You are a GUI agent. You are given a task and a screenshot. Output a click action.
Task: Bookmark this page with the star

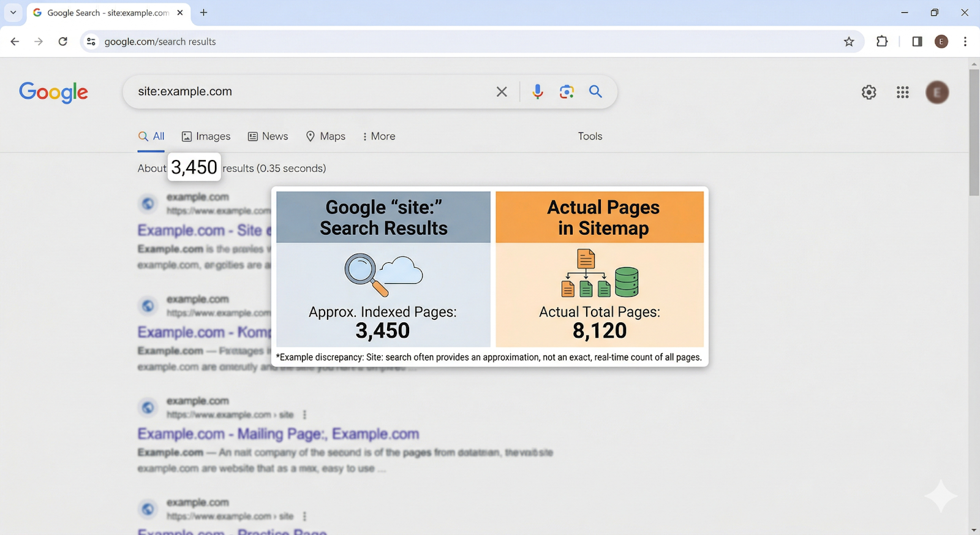tap(849, 42)
